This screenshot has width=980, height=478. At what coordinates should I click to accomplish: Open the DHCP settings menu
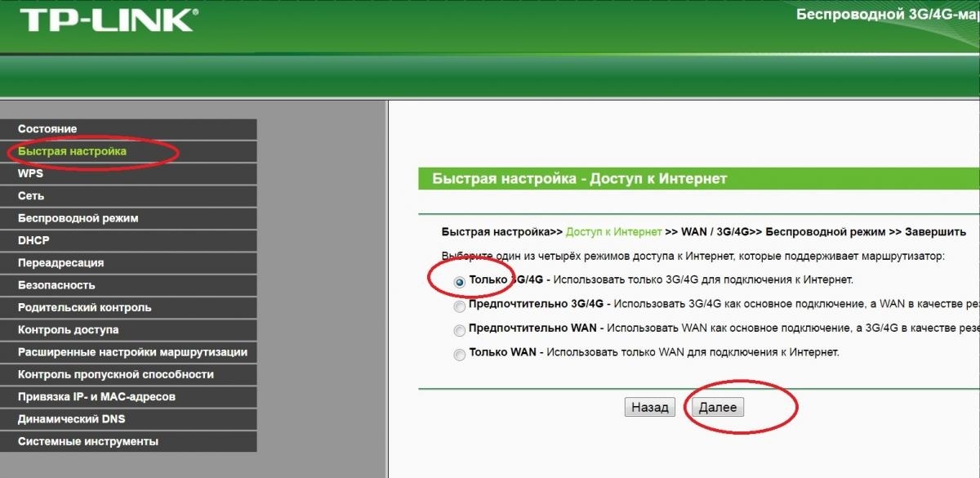tap(33, 240)
